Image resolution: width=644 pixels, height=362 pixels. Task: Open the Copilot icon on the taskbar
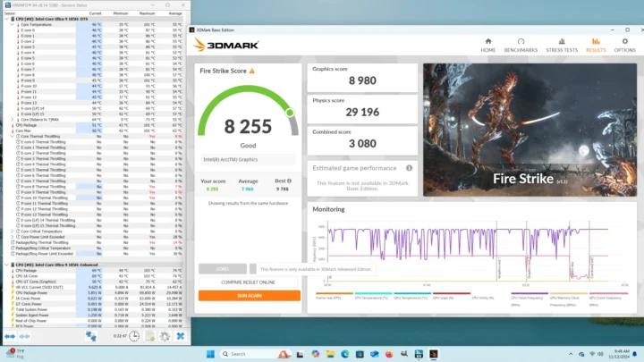(316, 354)
